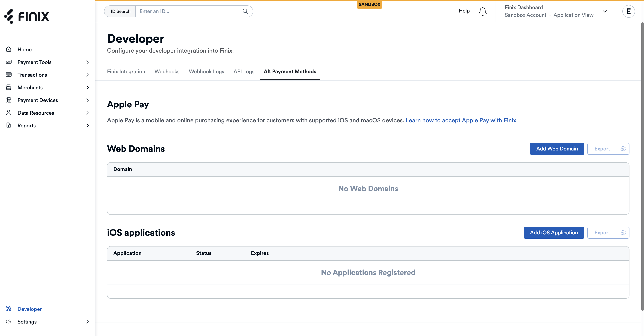644x336 pixels.
Task: Open the Finix Dashboard account dropdown
Action: point(556,11)
